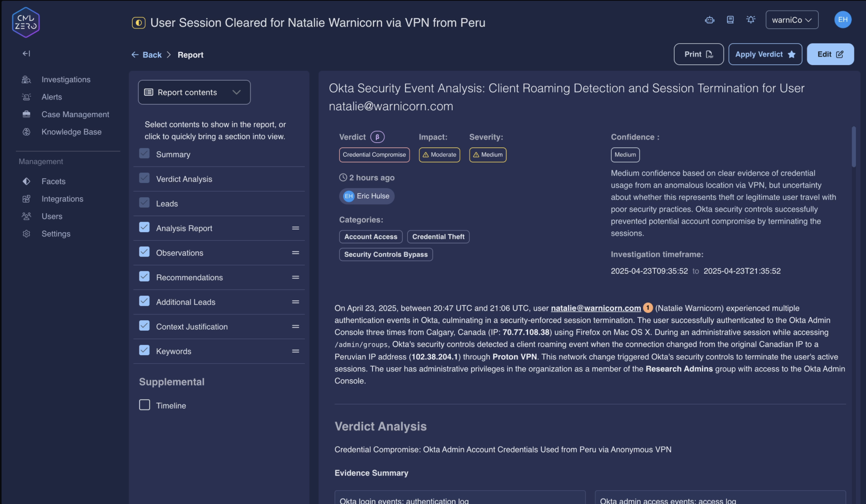Open the natalie@warnicorn.com link

click(x=595, y=308)
